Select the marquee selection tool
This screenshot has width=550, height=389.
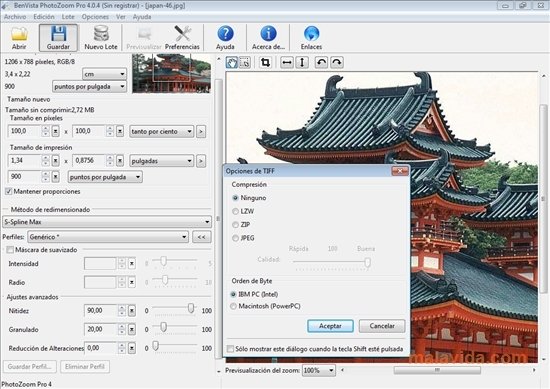[x=245, y=63]
